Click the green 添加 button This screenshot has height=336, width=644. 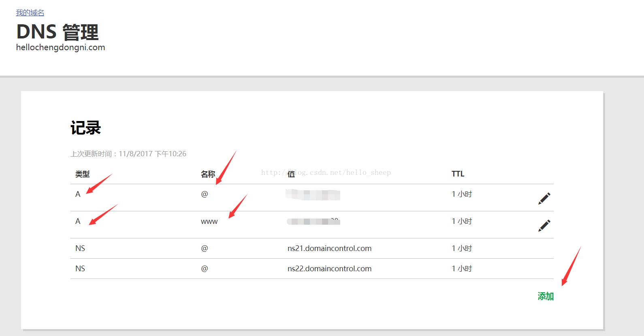coord(546,296)
